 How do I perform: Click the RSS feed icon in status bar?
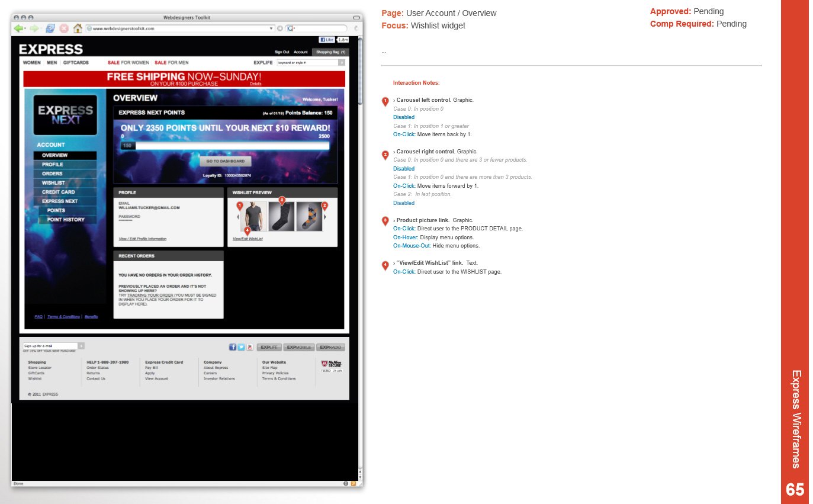coord(354,484)
